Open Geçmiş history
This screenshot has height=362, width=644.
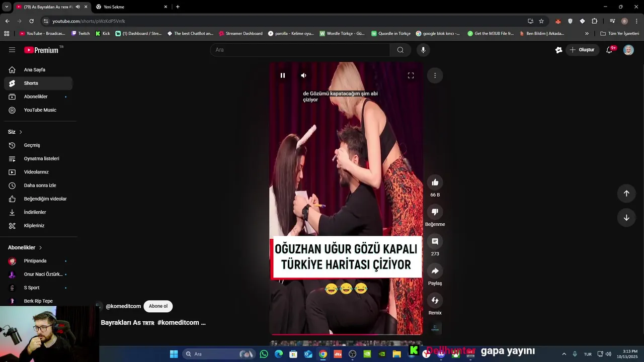pos(38,145)
